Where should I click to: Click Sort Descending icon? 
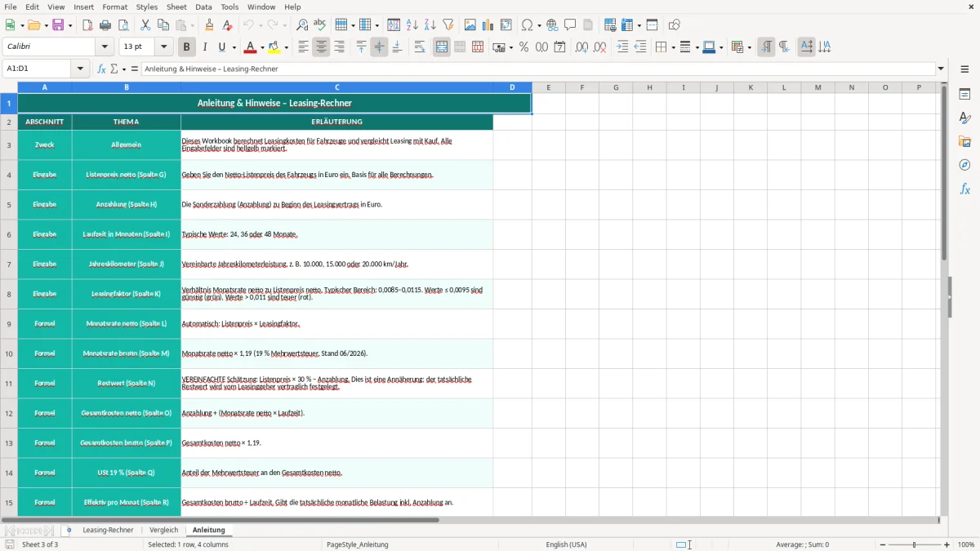(430, 25)
